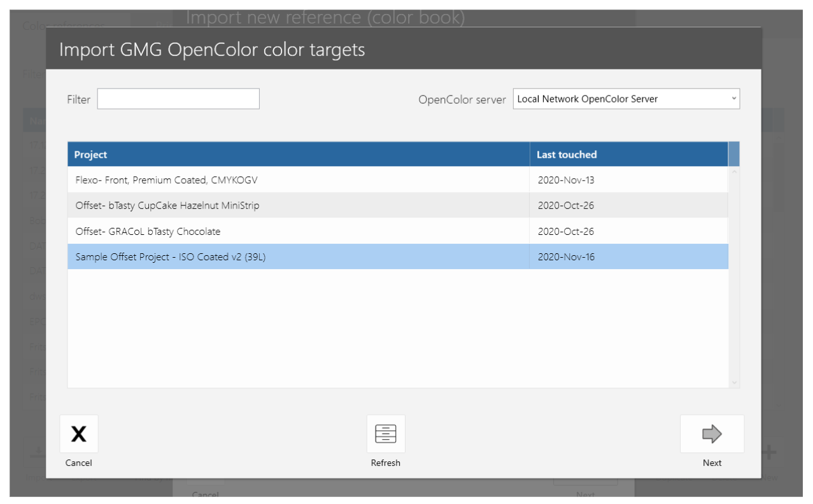
Task: Sort by the Project column header
Action: [x=299, y=154]
